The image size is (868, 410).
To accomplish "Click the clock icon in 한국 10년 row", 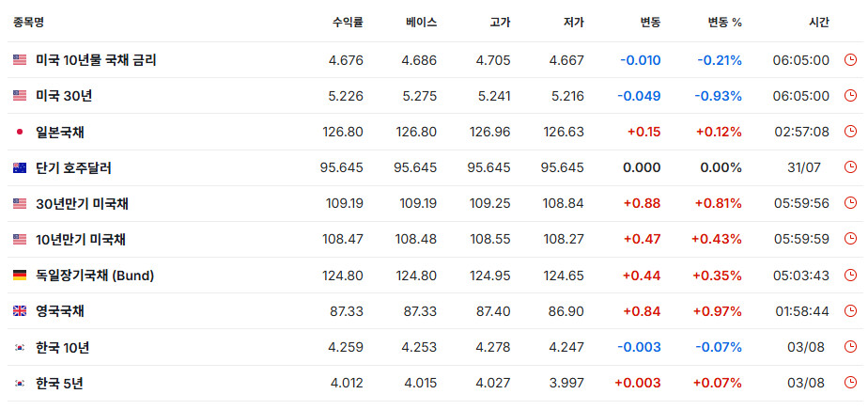I will [850, 347].
